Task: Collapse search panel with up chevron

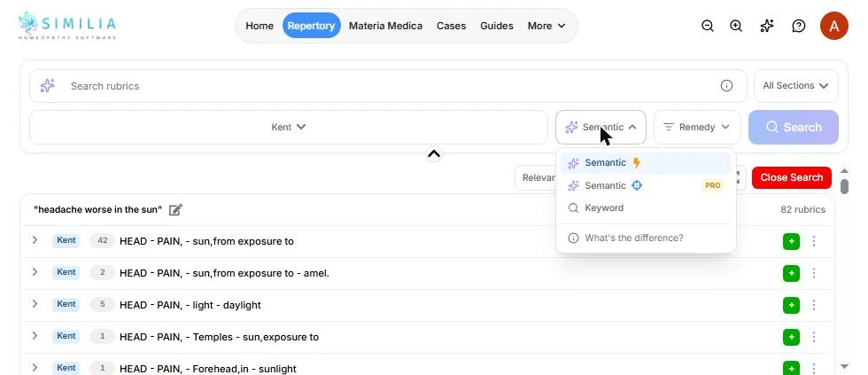Action: [x=434, y=154]
